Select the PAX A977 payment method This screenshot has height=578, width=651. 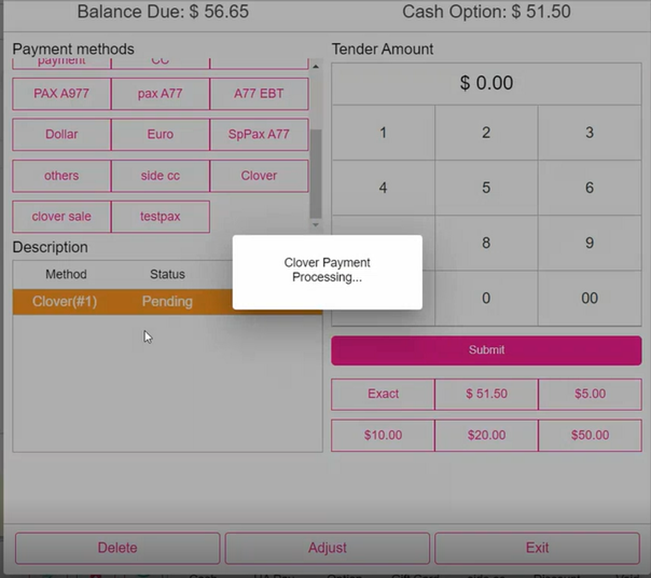coord(61,94)
